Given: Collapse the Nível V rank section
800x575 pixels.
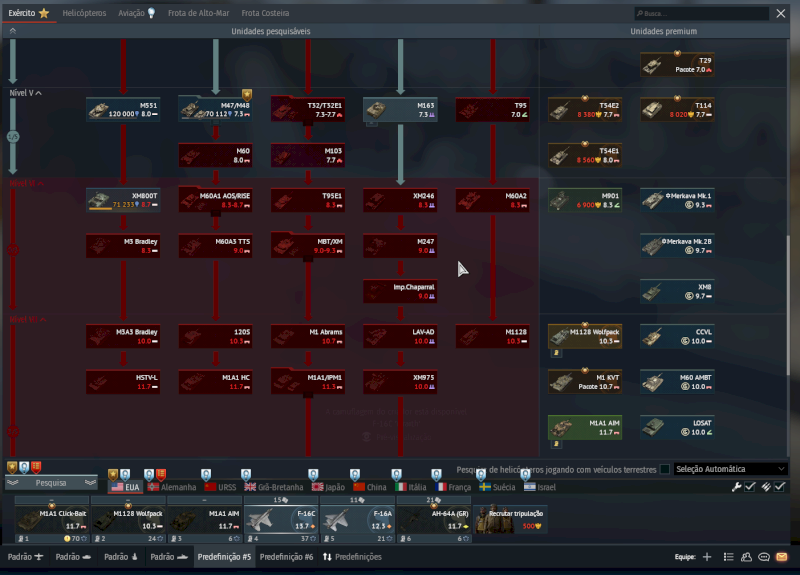Looking at the screenshot, I should pos(39,93).
